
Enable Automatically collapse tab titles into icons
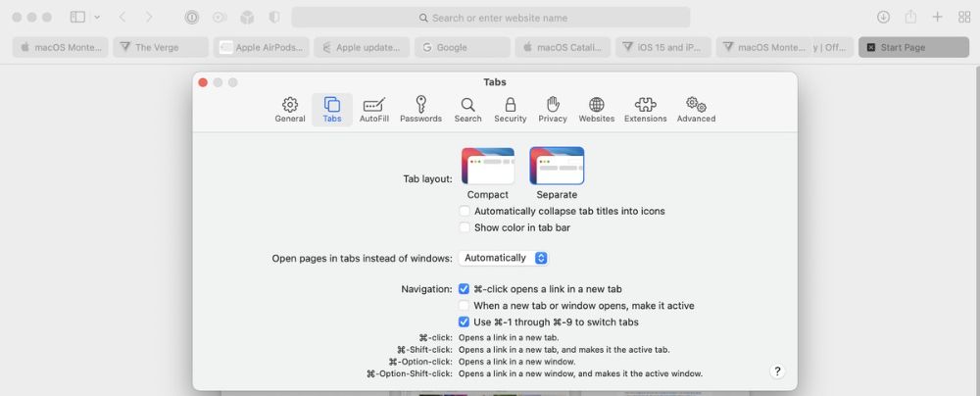click(465, 211)
